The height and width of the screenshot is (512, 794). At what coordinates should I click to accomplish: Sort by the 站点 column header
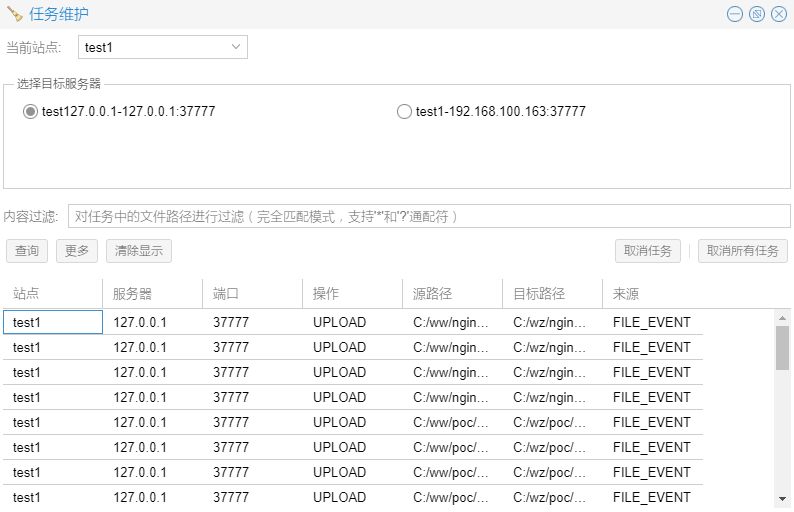pos(52,294)
